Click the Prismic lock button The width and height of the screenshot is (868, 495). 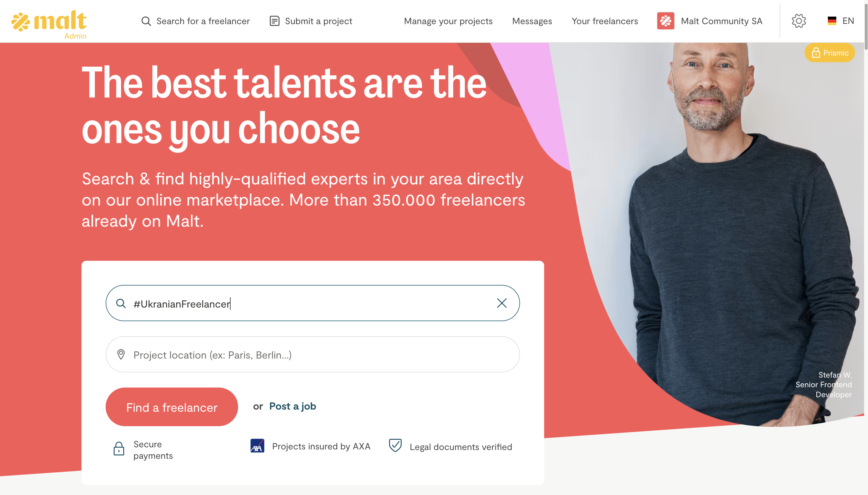pos(829,53)
